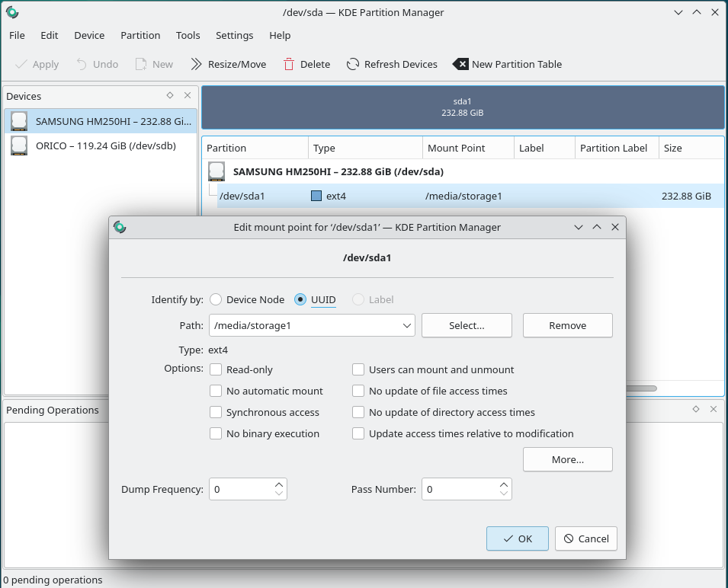Click the More... button
The height and width of the screenshot is (588, 728).
(567, 460)
